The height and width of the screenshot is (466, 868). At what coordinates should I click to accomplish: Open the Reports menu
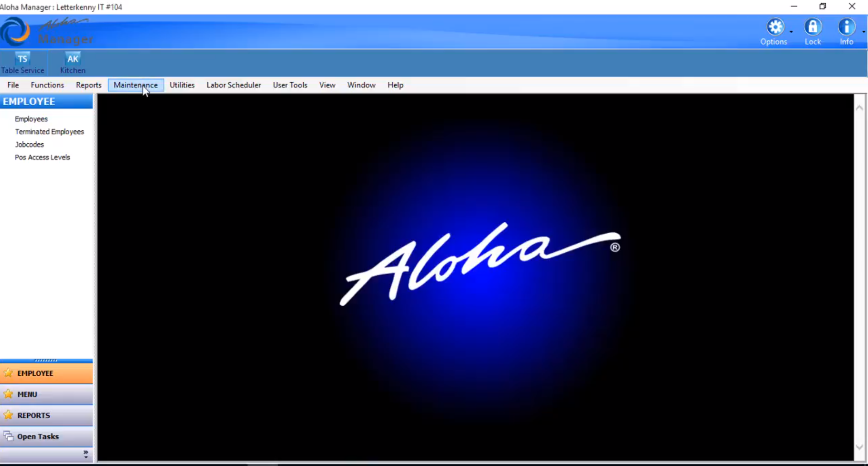pos(88,85)
